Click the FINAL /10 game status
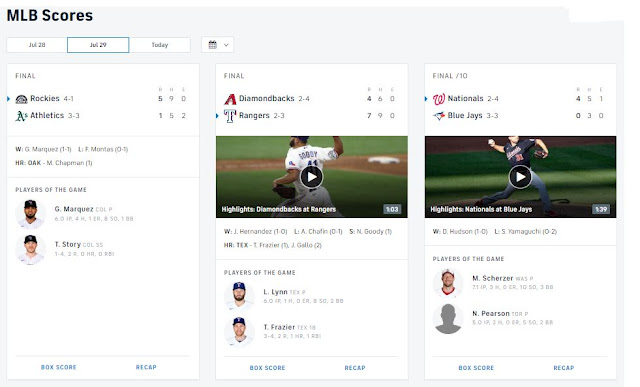The width and height of the screenshot is (640, 387). tap(450, 76)
